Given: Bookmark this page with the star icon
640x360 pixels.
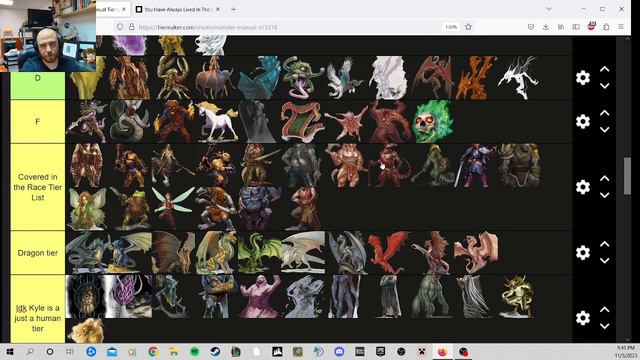Looking at the screenshot, I should [468, 27].
